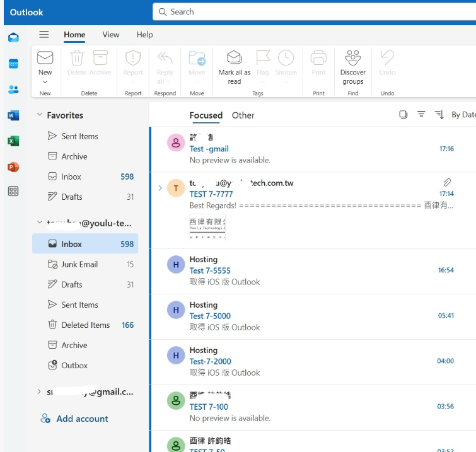
Task: Open the TEST 7-100 email
Action: (313, 407)
